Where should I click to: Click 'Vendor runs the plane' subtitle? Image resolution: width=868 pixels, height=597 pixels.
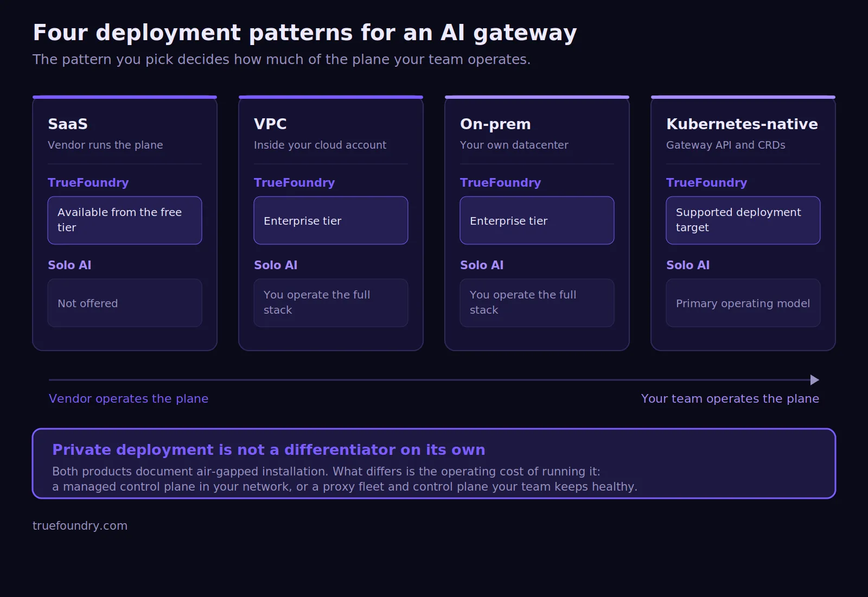(x=105, y=145)
